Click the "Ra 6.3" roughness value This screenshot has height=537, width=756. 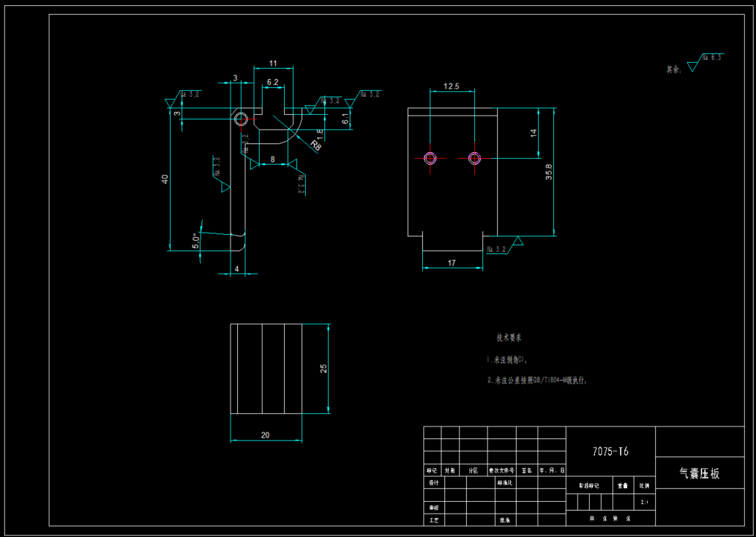711,57
